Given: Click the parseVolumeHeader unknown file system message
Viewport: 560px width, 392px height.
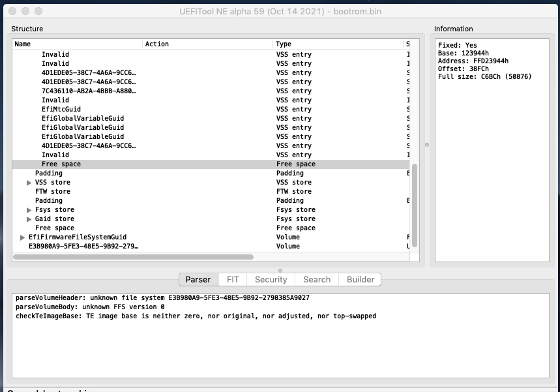Looking at the screenshot, I should point(162,297).
